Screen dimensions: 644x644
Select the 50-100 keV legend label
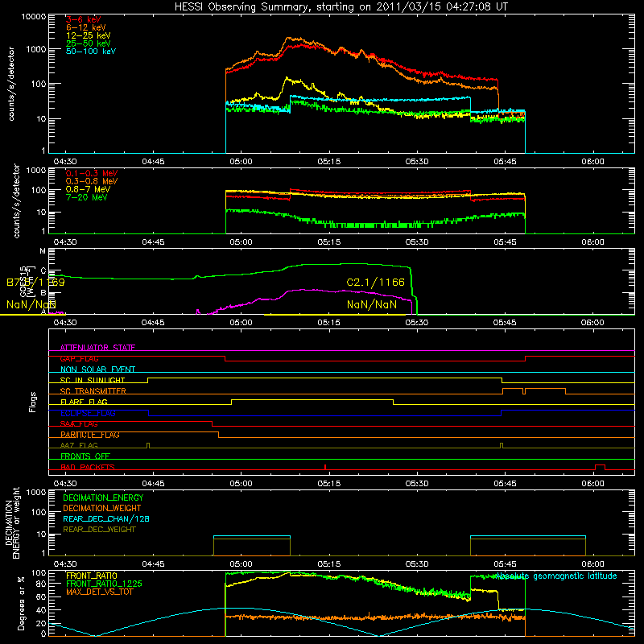(91, 52)
